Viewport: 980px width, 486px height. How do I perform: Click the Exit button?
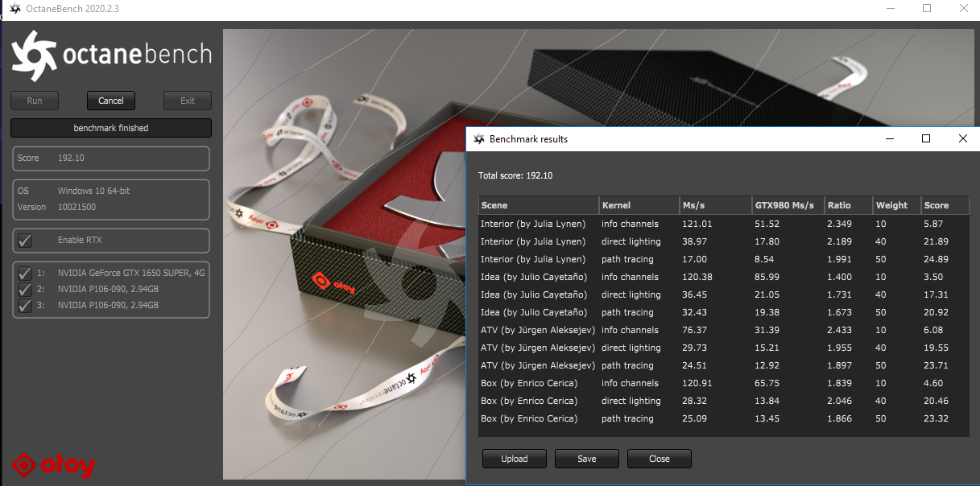pyautogui.click(x=188, y=101)
